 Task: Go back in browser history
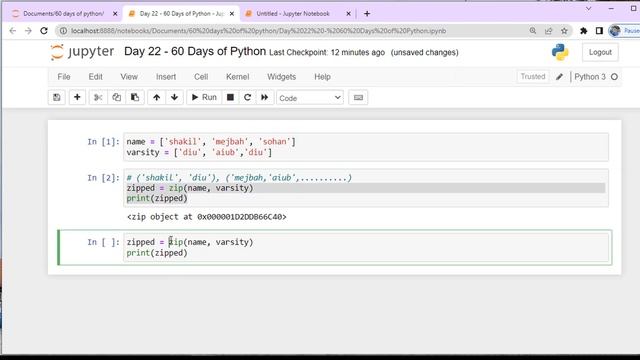[13, 31]
